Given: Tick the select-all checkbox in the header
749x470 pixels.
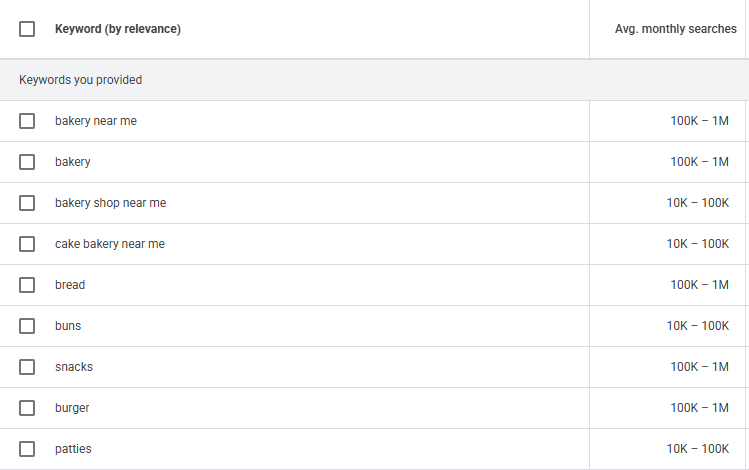Looking at the screenshot, I should [x=27, y=29].
